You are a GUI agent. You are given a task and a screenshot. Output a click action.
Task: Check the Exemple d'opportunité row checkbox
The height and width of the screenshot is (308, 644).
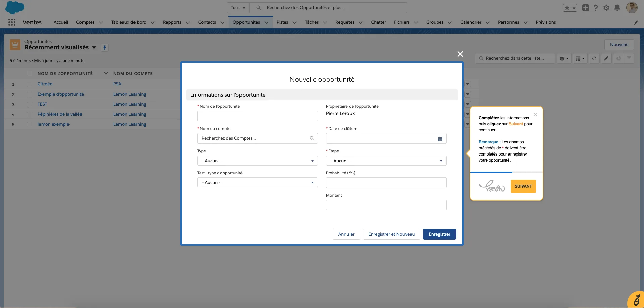click(x=30, y=95)
